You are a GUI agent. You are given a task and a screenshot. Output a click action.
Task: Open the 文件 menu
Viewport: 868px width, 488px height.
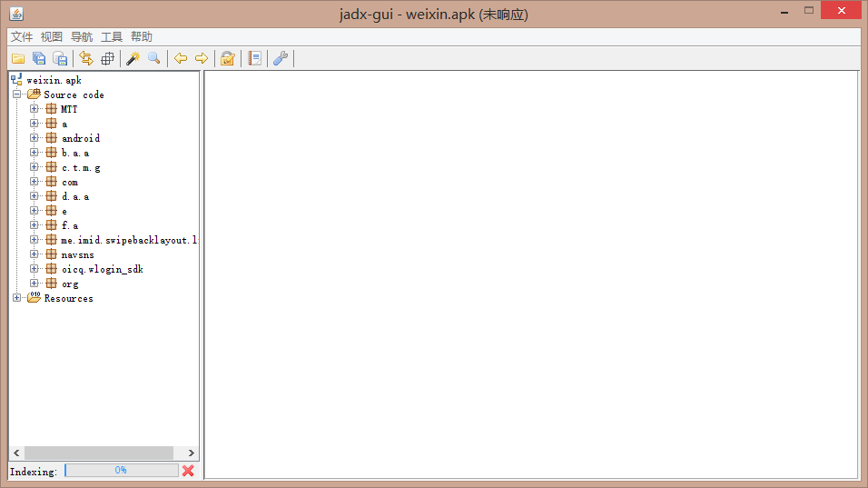[22, 36]
